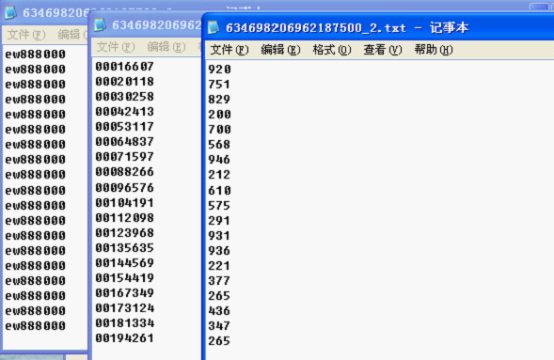Click line 00088266 in the middle window
The height and width of the screenshot is (360, 554).
(x=125, y=172)
